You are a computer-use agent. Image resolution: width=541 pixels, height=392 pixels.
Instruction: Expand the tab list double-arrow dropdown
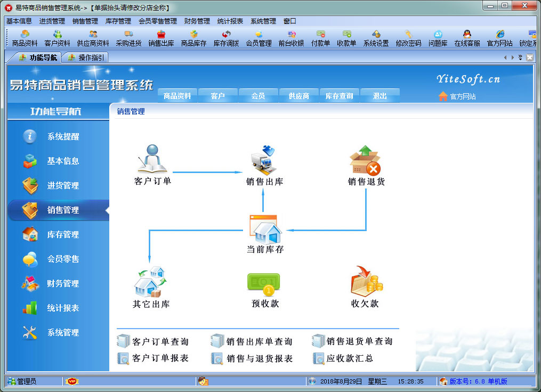[520, 58]
